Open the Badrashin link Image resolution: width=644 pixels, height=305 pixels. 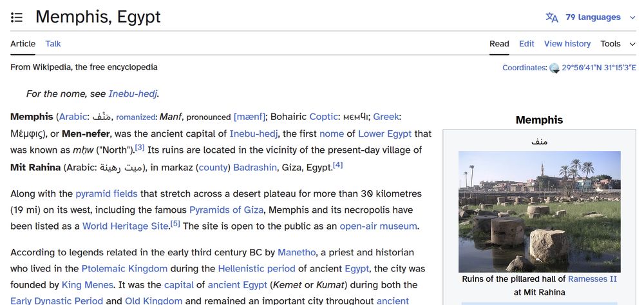(x=254, y=167)
